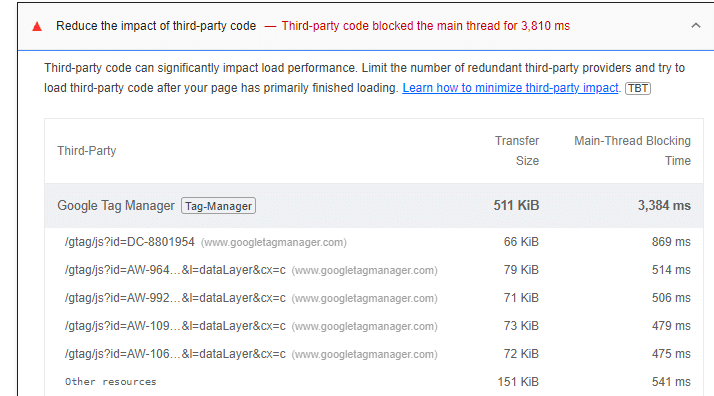Click the red warning triangle icon
Viewport: 714px width, 396px height.
(x=37, y=26)
